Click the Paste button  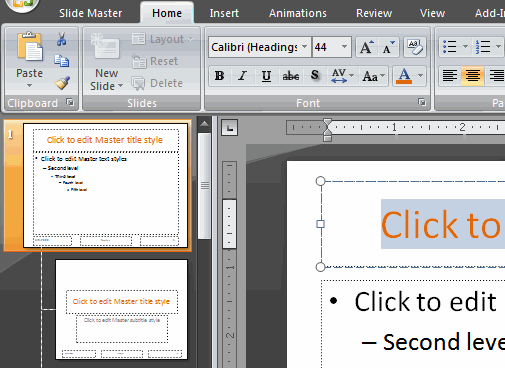(x=29, y=60)
